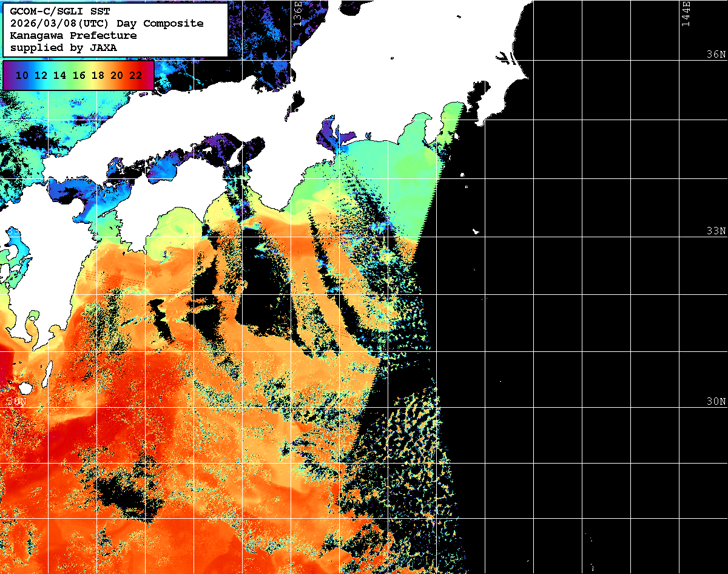Click the 136E longitude label
Viewport: 728px width, 574px height.
[297, 13]
